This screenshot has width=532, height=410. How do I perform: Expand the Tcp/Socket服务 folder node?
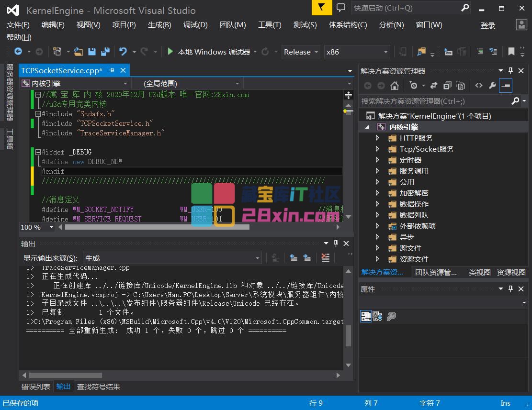[377, 149]
